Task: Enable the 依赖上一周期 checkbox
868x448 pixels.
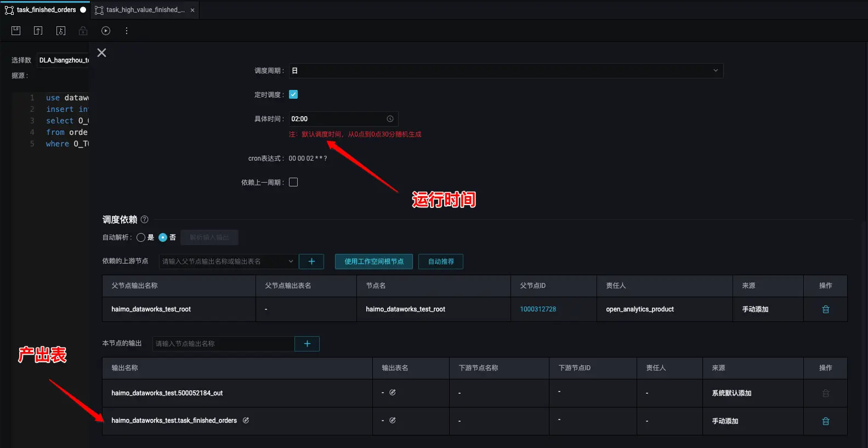Action: coord(293,182)
